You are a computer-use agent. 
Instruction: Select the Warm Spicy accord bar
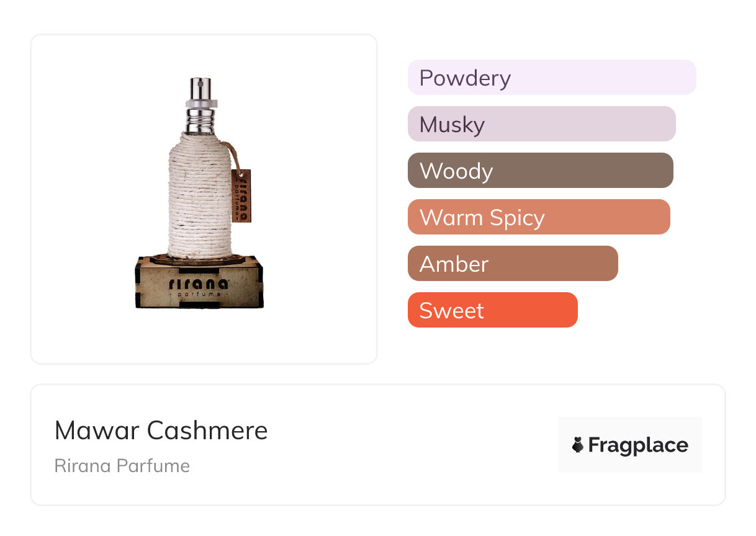coord(539,217)
